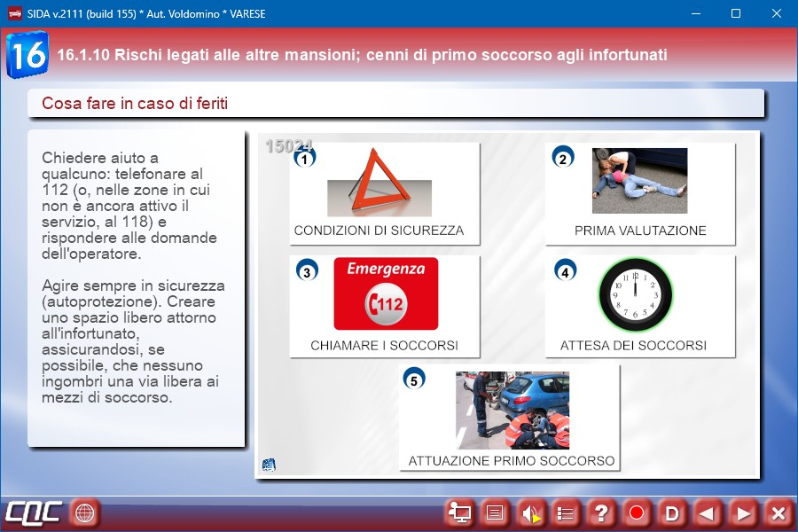The height and width of the screenshot is (532, 798).
Task: Click the globe icon near the CQC logo
Action: point(85,512)
